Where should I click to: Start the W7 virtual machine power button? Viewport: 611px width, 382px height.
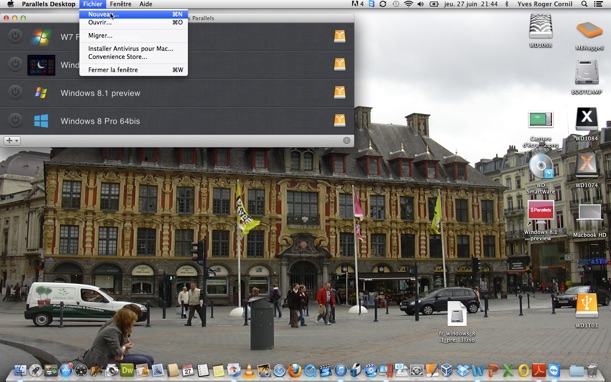pyautogui.click(x=15, y=36)
